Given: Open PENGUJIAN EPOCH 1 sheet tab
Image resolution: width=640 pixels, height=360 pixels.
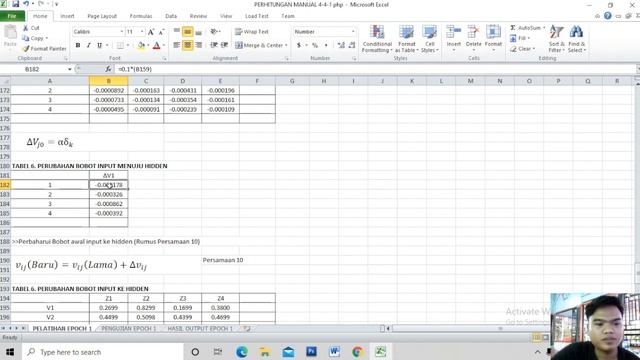Looking at the screenshot, I should [129, 328].
